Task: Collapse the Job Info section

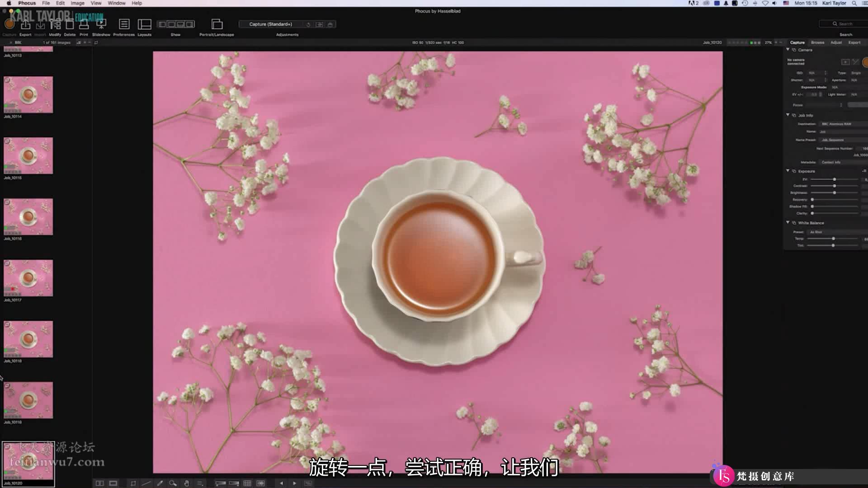Action: [788, 115]
